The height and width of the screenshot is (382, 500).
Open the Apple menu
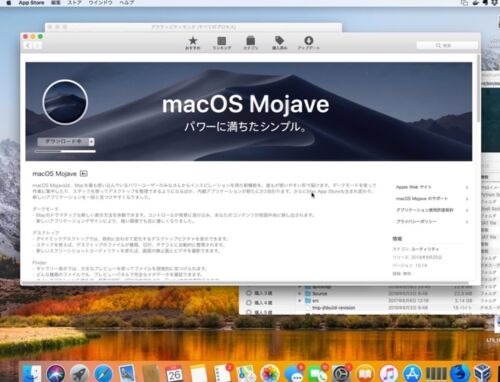pyautogui.click(x=9, y=3)
